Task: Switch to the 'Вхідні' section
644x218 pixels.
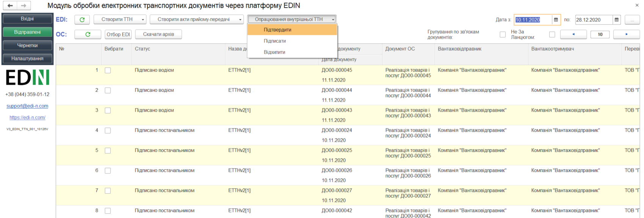Action: pos(27,19)
